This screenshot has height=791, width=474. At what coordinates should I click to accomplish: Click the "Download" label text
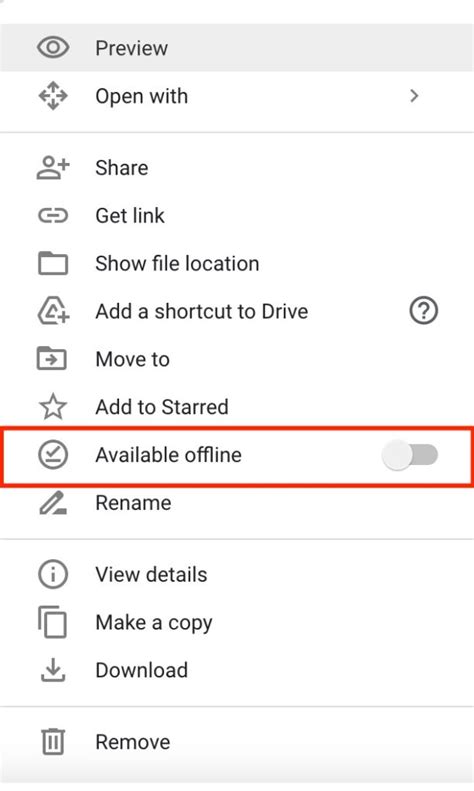142,670
